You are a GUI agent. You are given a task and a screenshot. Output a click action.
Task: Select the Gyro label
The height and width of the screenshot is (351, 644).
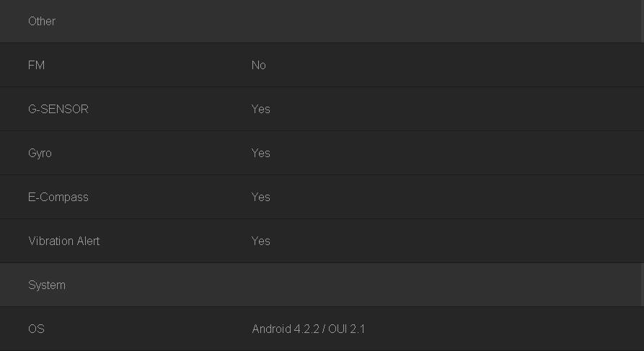tap(40, 154)
